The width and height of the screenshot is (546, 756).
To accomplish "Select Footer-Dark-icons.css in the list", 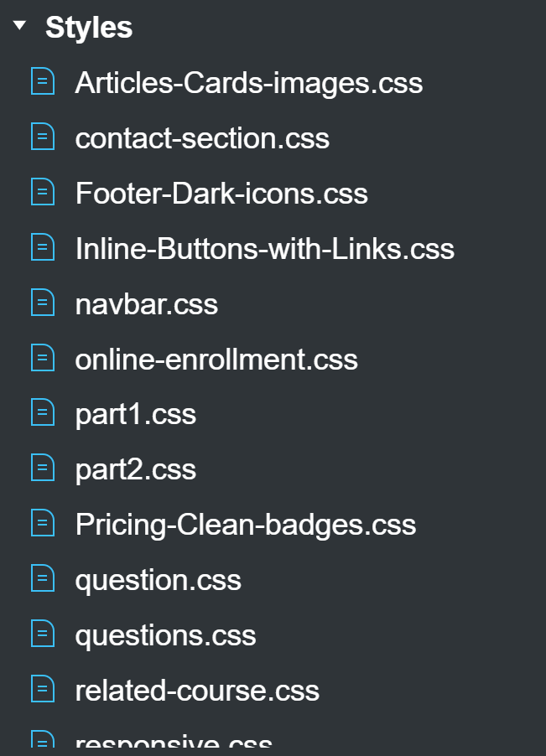I will coord(221,194).
